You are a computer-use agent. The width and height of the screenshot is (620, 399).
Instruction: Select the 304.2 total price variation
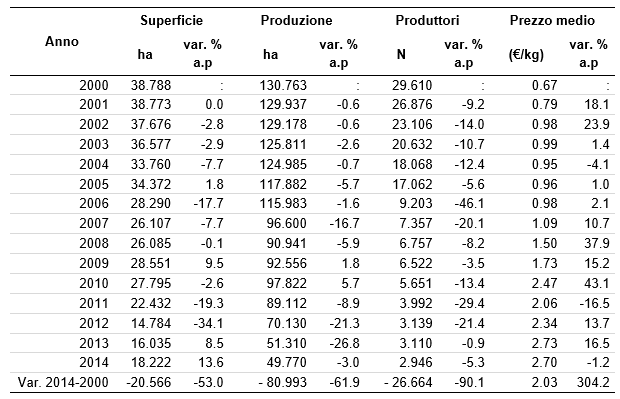593,382
